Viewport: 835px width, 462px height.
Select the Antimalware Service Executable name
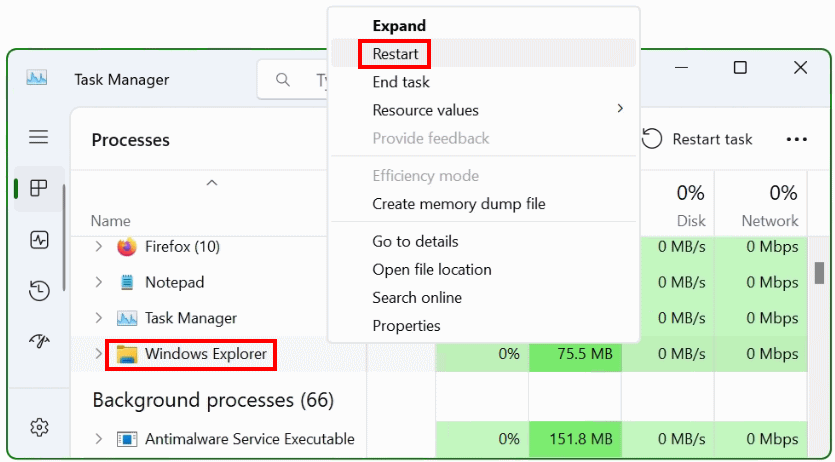coord(250,439)
